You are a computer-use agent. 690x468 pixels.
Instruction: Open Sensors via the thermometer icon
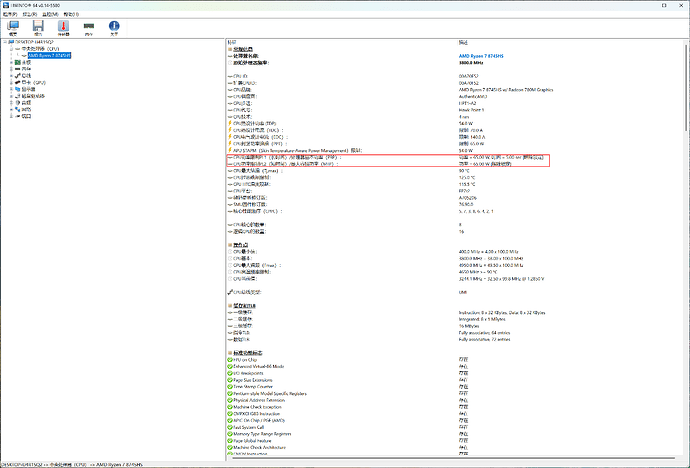point(64,30)
